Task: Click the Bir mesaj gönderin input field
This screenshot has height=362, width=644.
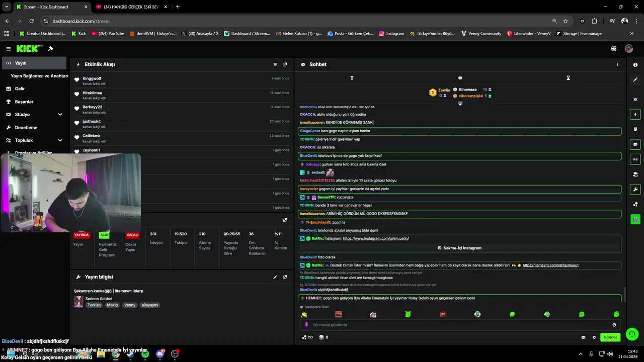Action: (460, 325)
